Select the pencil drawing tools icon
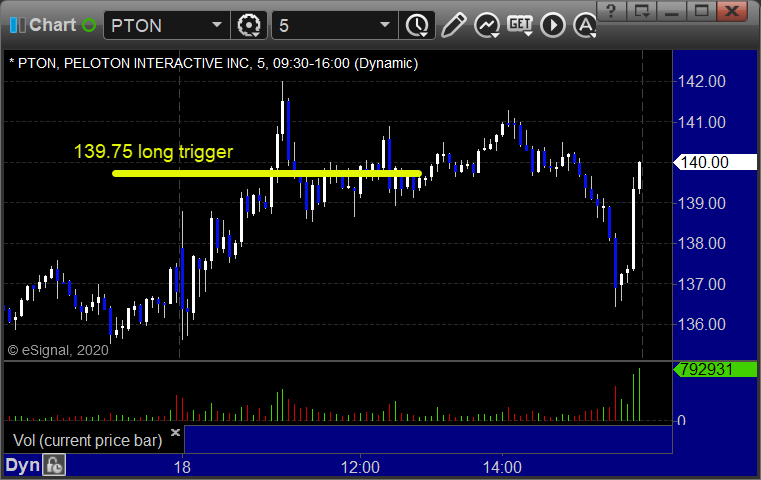Viewport: 761px width, 480px height. point(453,25)
